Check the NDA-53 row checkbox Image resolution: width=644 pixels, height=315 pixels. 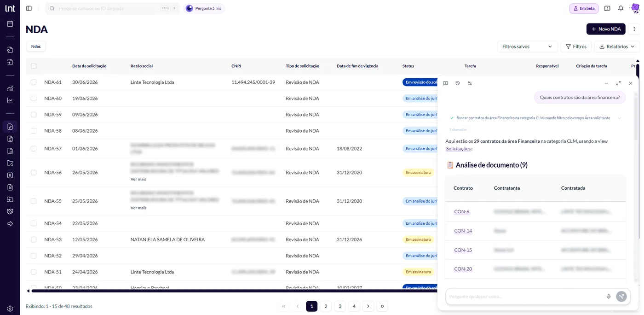pos(34,239)
